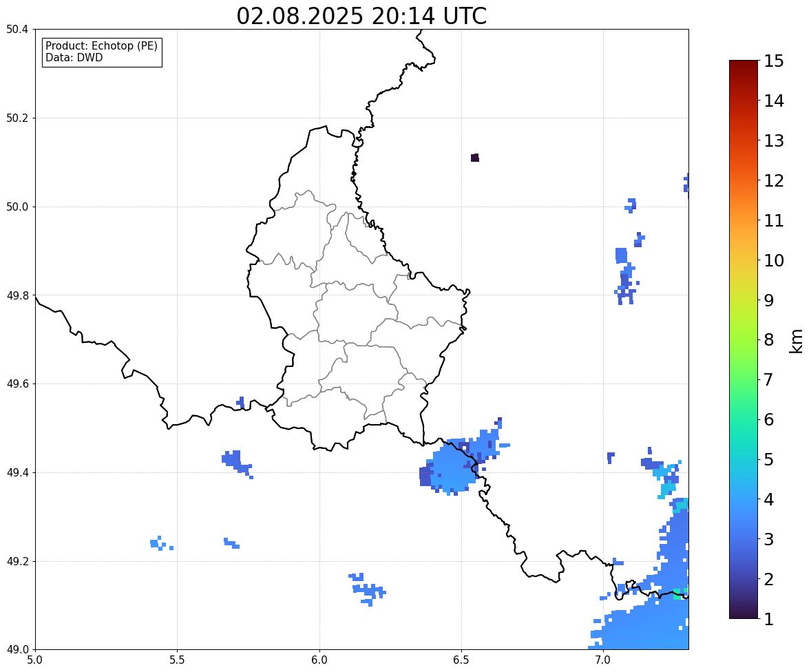Click colorbar tick label "12"
Image resolution: width=811 pixels, height=672 pixels.
(x=774, y=180)
